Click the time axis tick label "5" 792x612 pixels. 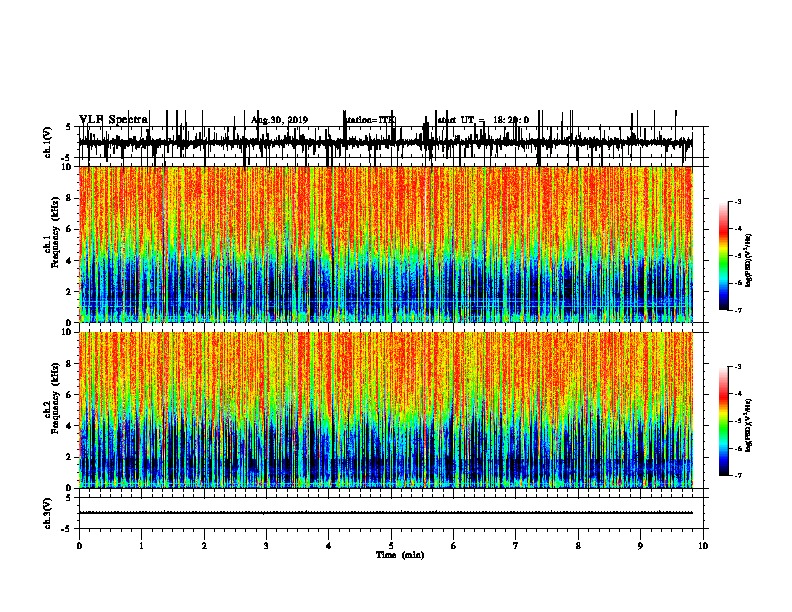point(391,546)
